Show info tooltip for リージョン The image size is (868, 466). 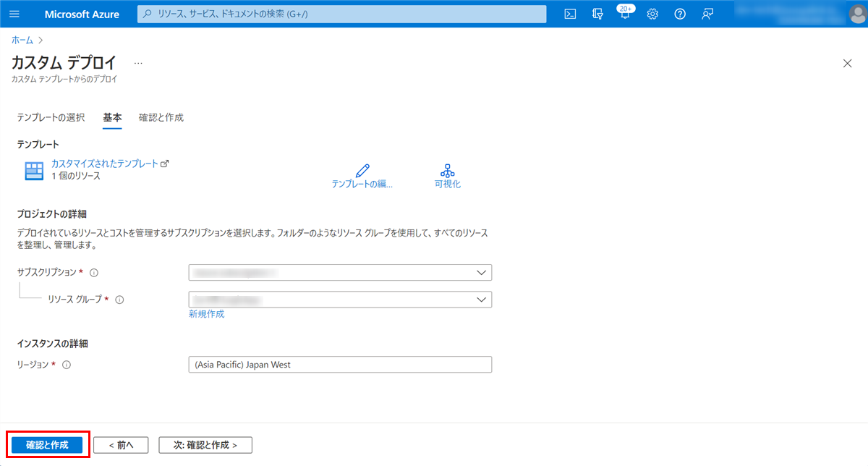(67, 365)
